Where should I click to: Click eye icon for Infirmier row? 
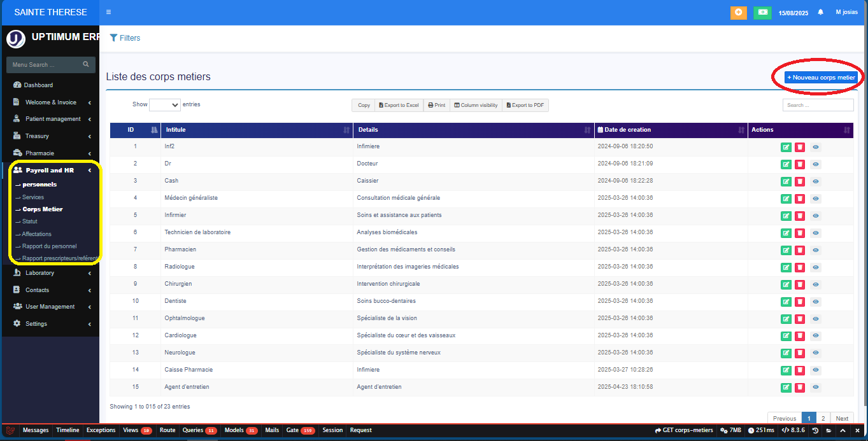[x=815, y=216]
